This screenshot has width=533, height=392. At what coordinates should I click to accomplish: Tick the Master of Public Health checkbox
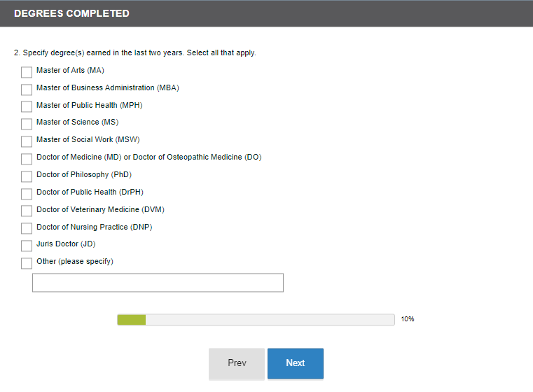[27, 106]
